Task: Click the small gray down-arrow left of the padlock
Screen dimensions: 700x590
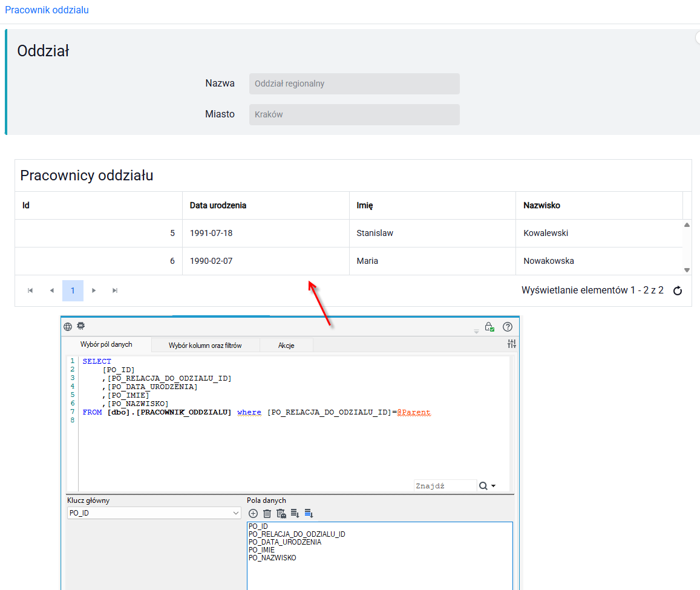Action: (476, 332)
